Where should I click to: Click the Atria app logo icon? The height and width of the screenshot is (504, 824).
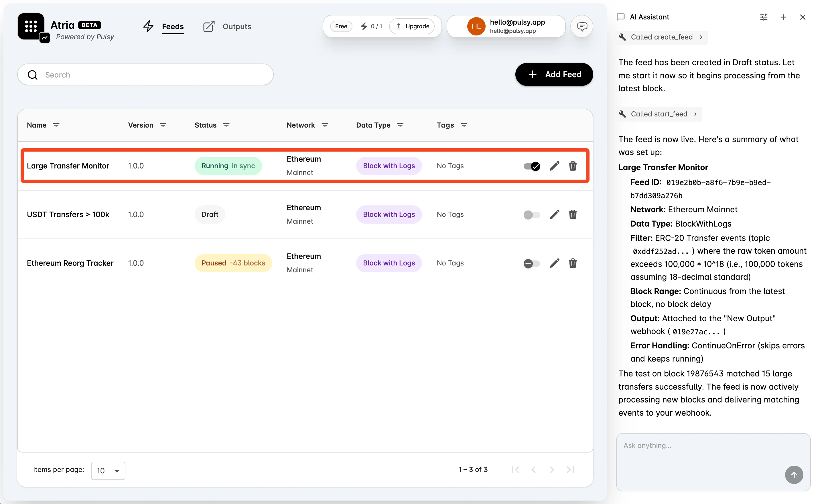point(31,27)
